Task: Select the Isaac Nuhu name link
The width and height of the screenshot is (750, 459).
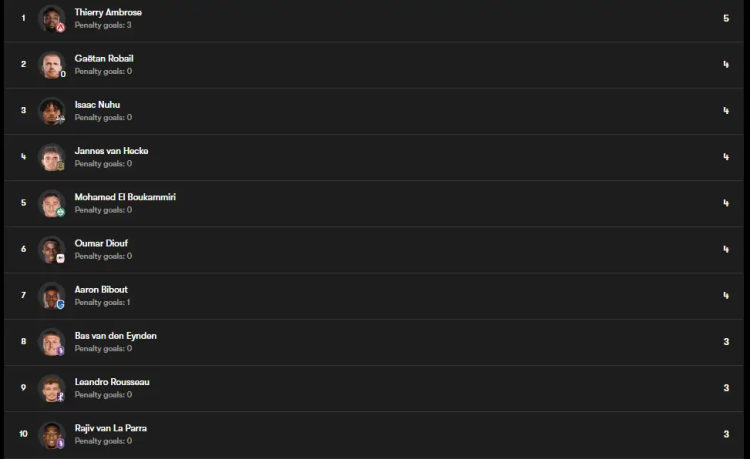Action: 97,104
